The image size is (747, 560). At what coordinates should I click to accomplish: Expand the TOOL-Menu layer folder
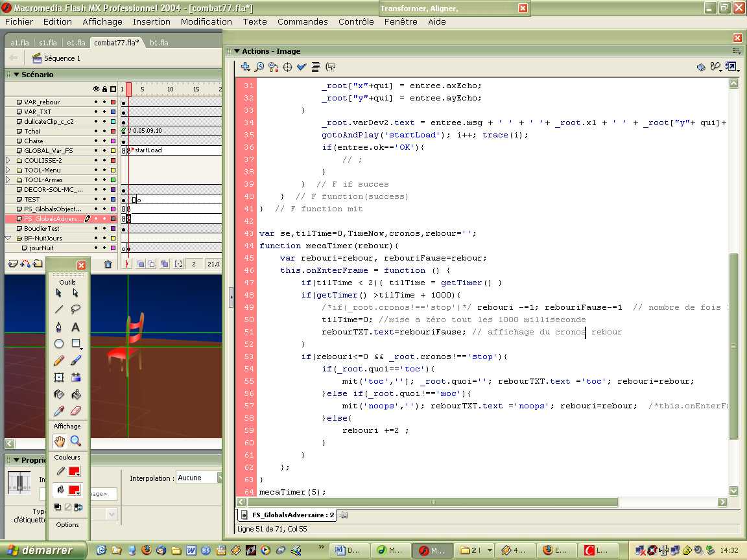point(8,170)
